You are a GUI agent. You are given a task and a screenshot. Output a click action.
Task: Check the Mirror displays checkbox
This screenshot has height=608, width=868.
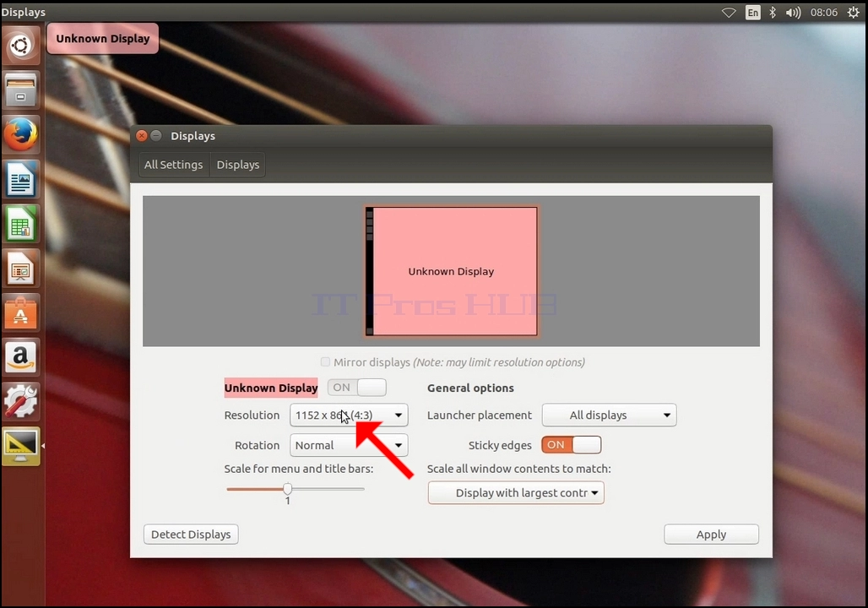pos(326,362)
